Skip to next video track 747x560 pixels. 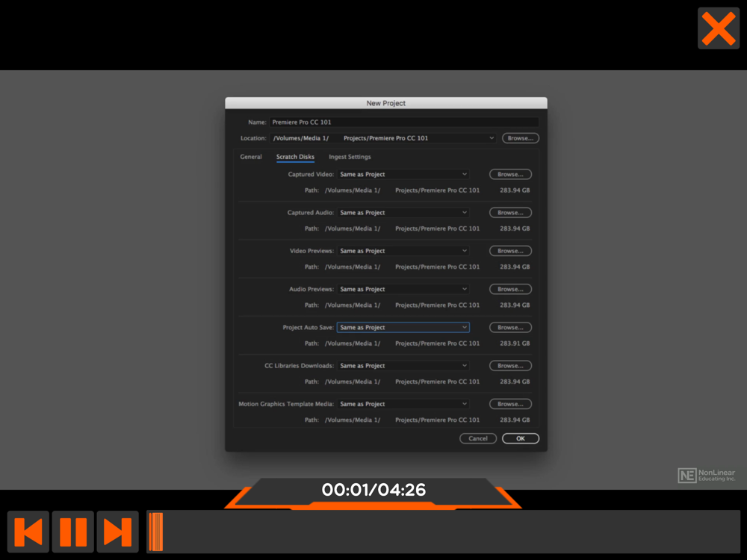tap(118, 532)
